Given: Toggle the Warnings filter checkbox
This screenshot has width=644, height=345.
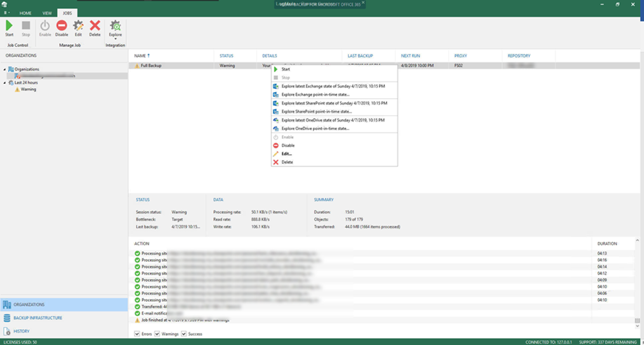Looking at the screenshot, I should [157, 334].
